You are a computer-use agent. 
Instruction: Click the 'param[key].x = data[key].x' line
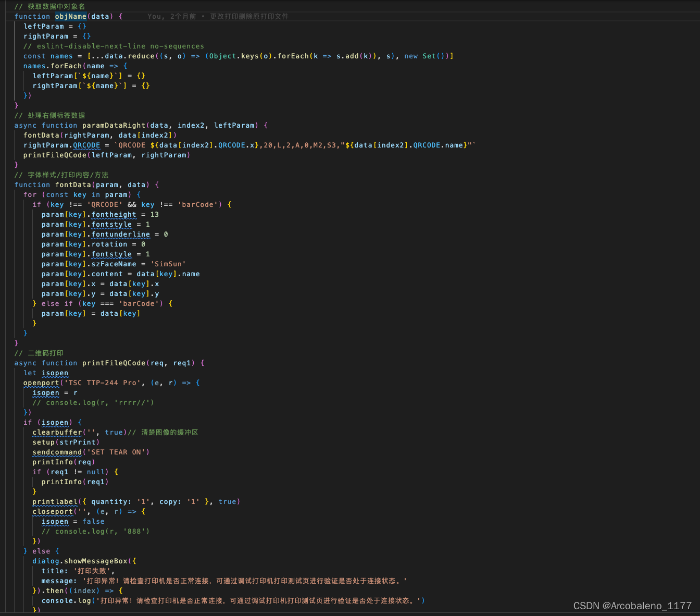pyautogui.click(x=100, y=284)
